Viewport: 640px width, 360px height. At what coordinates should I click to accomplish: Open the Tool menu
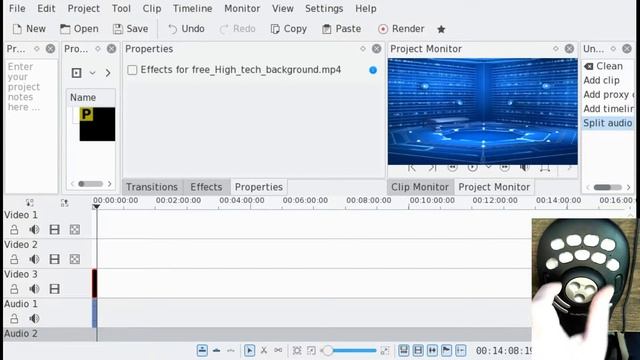click(x=121, y=9)
